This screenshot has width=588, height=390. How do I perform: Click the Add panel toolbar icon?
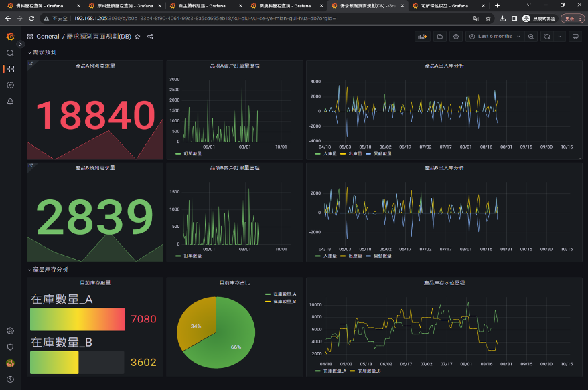[422, 37]
